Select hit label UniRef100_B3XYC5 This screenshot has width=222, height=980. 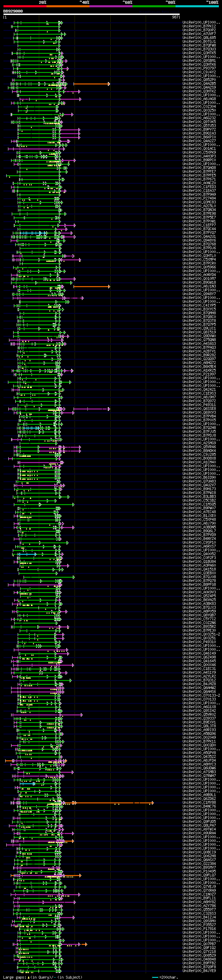[199, 309]
